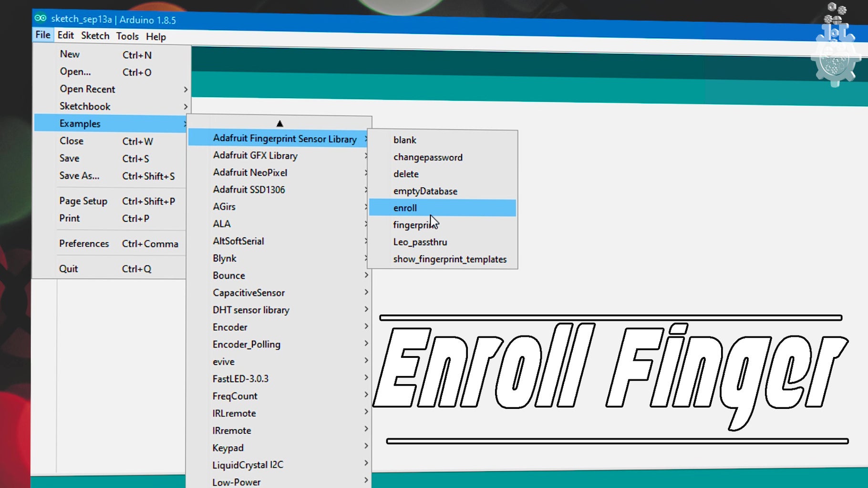The width and height of the screenshot is (868, 488).
Task: Create a new sketch via File > New
Action: pos(70,54)
